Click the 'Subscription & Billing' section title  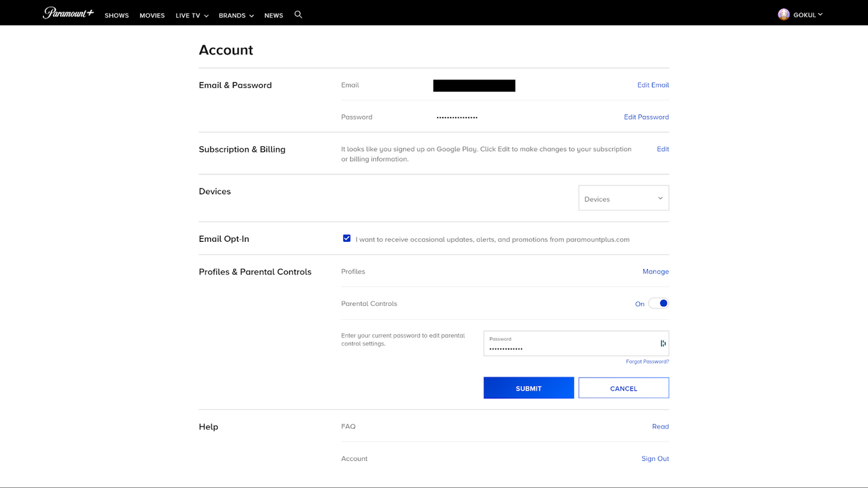click(242, 149)
